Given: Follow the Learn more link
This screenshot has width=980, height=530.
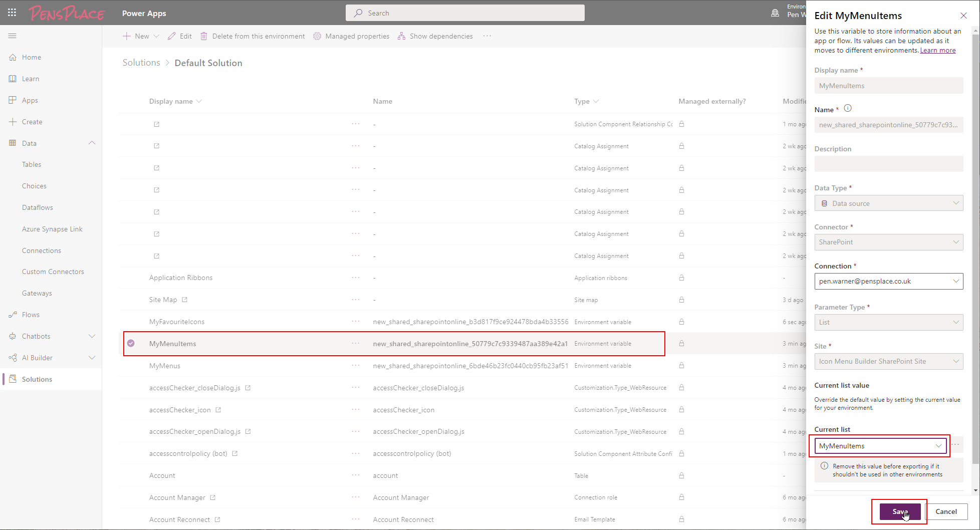Looking at the screenshot, I should (x=938, y=50).
